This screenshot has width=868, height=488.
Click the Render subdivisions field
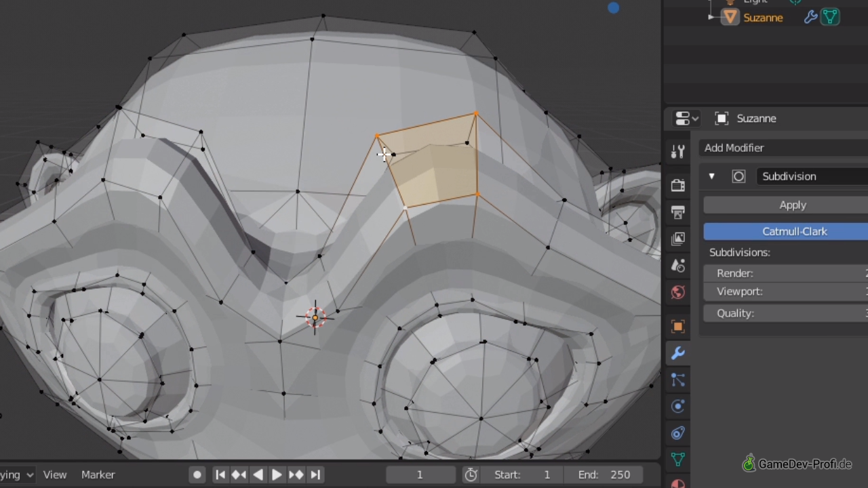[785, 273]
